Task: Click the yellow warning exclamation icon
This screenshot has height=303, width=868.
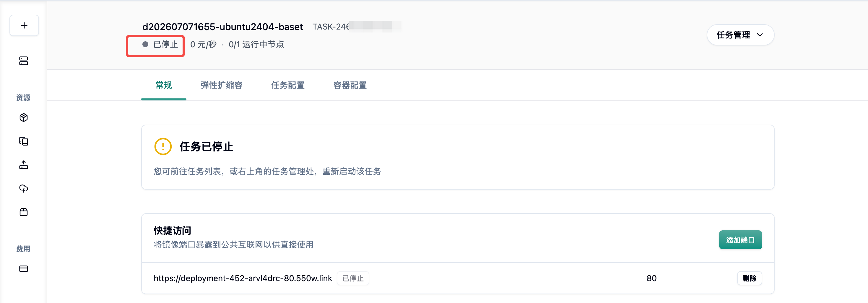Action: [x=163, y=146]
